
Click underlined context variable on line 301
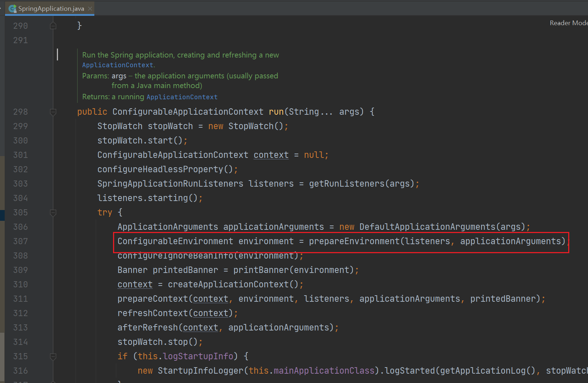pyautogui.click(x=271, y=155)
